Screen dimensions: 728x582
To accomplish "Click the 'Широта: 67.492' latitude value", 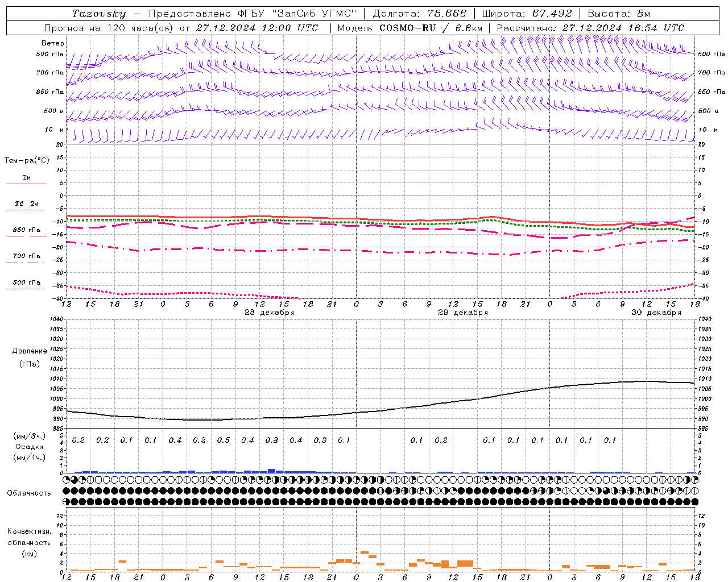I will pyautogui.click(x=527, y=14).
